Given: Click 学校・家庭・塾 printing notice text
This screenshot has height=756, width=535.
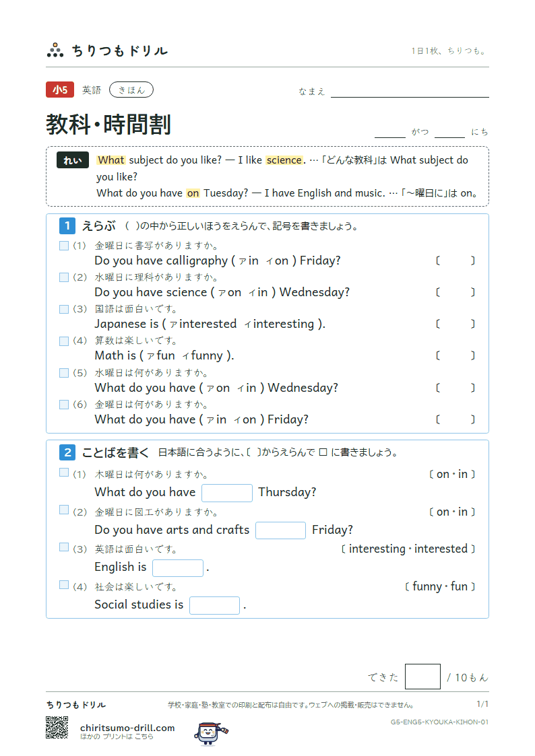Looking at the screenshot, I should click(290, 705).
